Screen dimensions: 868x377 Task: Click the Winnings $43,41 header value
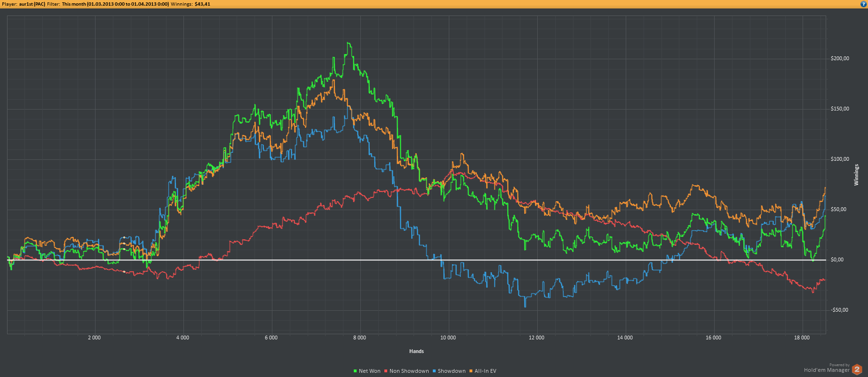202,4
